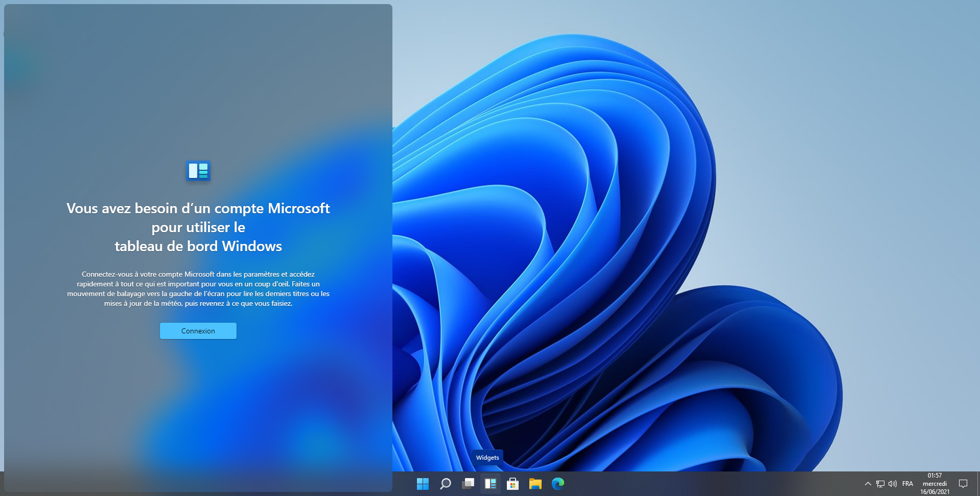Open the volume control icon
Viewport: 980px width, 496px height.
[893, 484]
